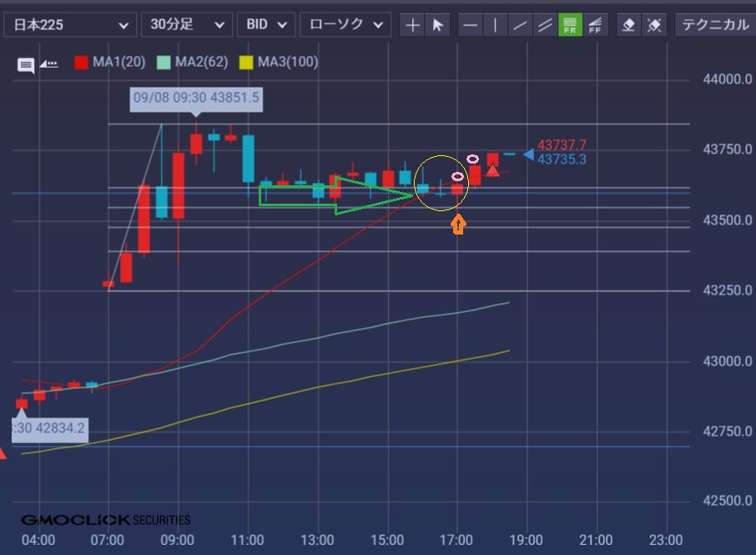Choose the vertical line drawing tool
Viewport: 756px width, 555px height.
495,25
